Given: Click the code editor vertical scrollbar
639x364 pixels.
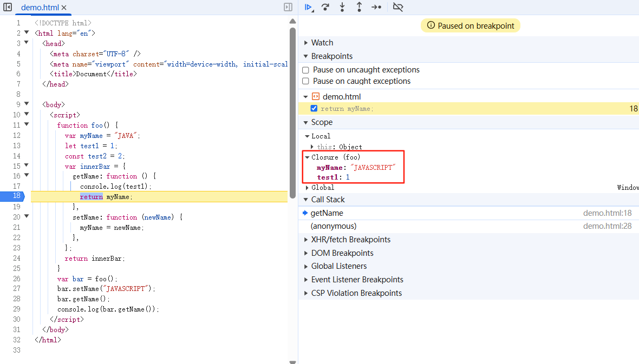Looking at the screenshot, I should pyautogui.click(x=292, y=108).
